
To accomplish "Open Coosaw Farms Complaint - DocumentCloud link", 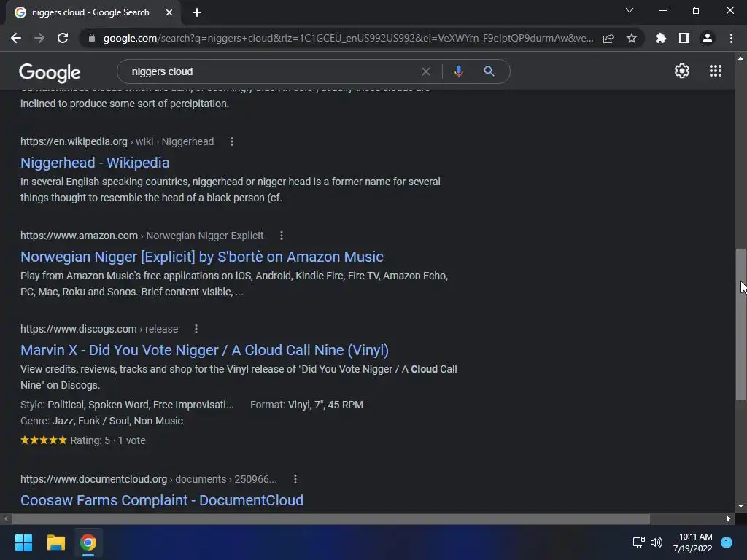I will [162, 500].
